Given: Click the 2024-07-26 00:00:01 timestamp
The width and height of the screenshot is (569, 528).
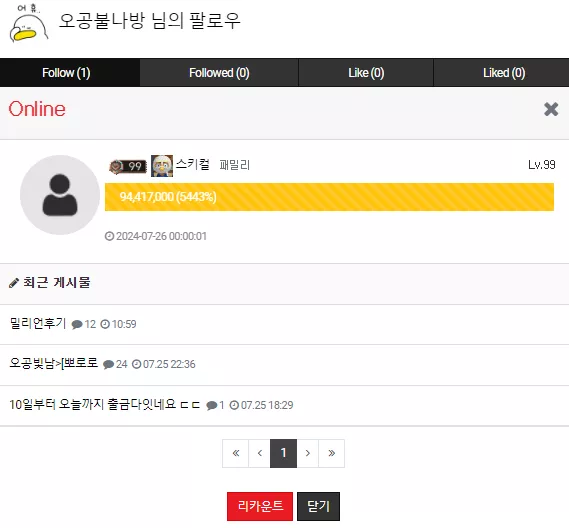Looking at the screenshot, I should [x=161, y=236].
